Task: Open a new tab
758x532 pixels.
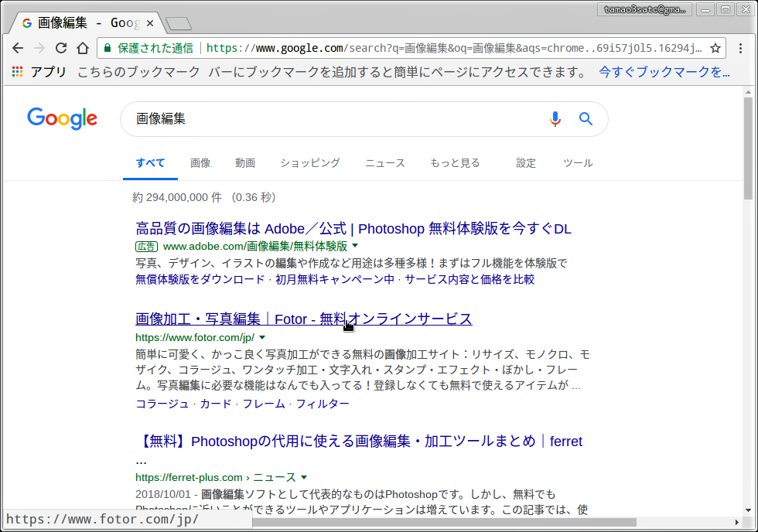Action: point(179,23)
